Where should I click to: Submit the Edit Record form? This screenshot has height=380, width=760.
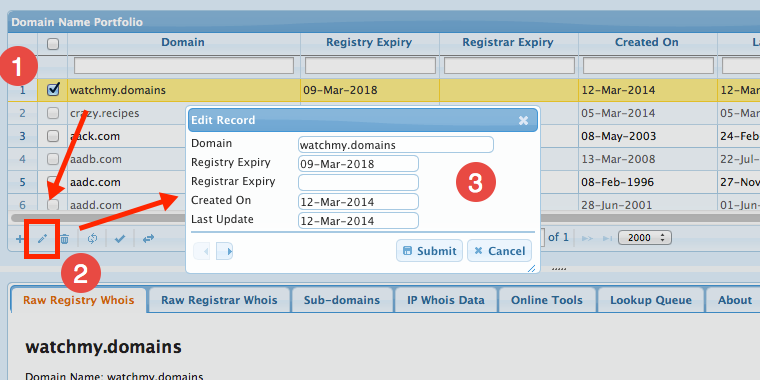click(429, 251)
